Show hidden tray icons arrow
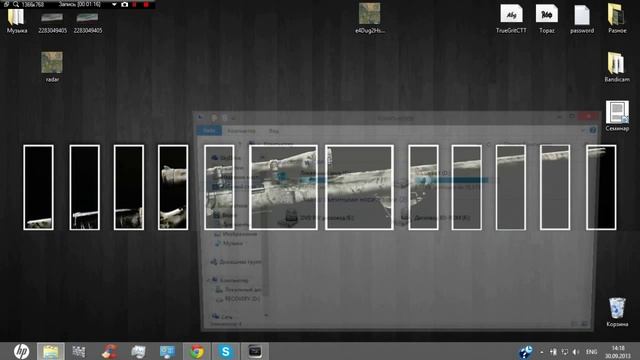Screen dimensions: 640x360 click(542, 352)
